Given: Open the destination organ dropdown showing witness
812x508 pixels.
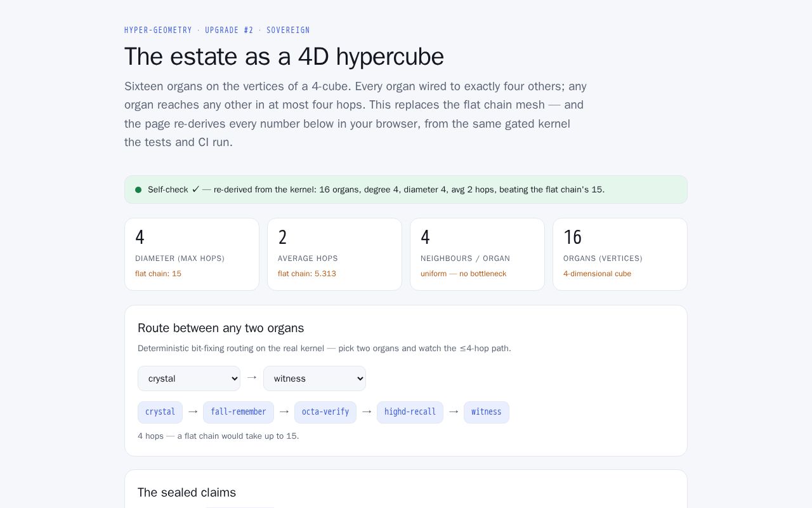Looking at the screenshot, I should pos(315,378).
